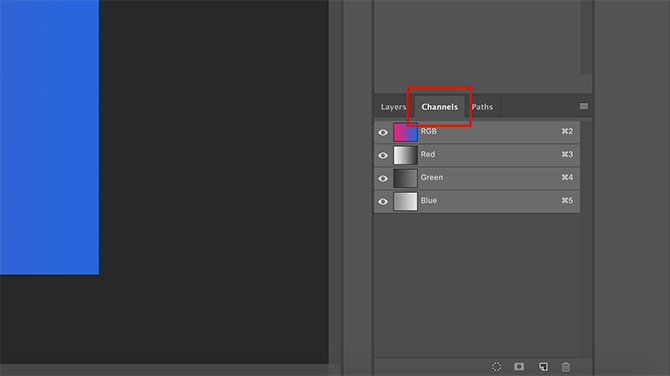Toggle visibility of the Red channel
670x376 pixels.
click(x=383, y=156)
